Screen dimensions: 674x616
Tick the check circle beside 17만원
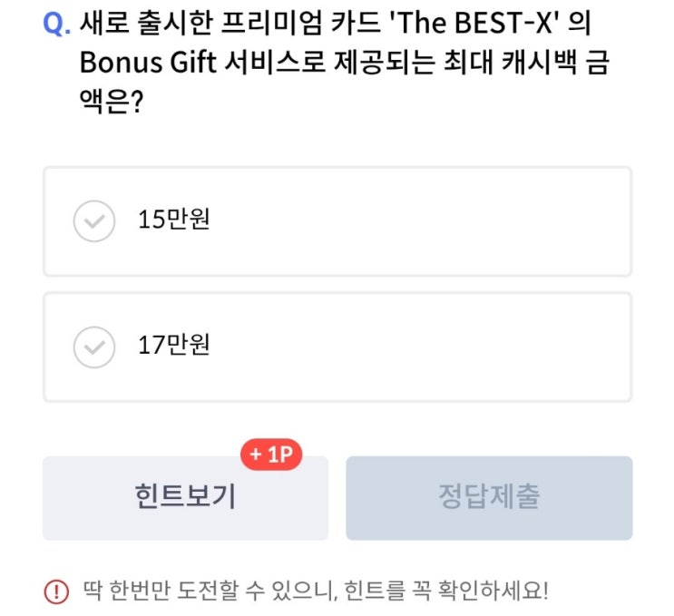[x=93, y=346]
